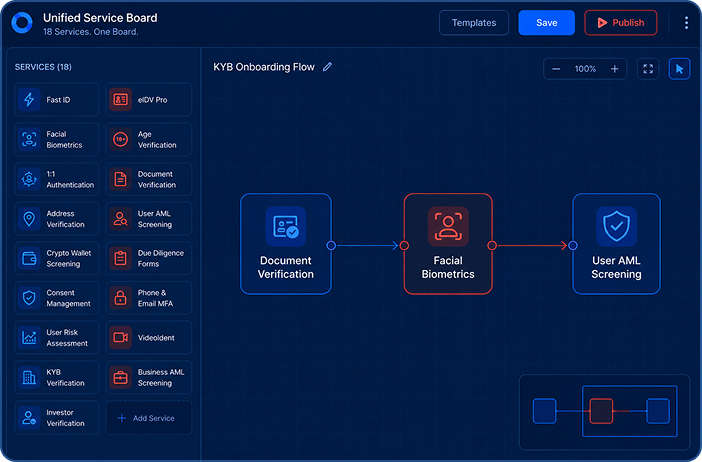Image resolution: width=702 pixels, height=462 pixels.
Task: Click the Add Service button
Action: (148, 418)
